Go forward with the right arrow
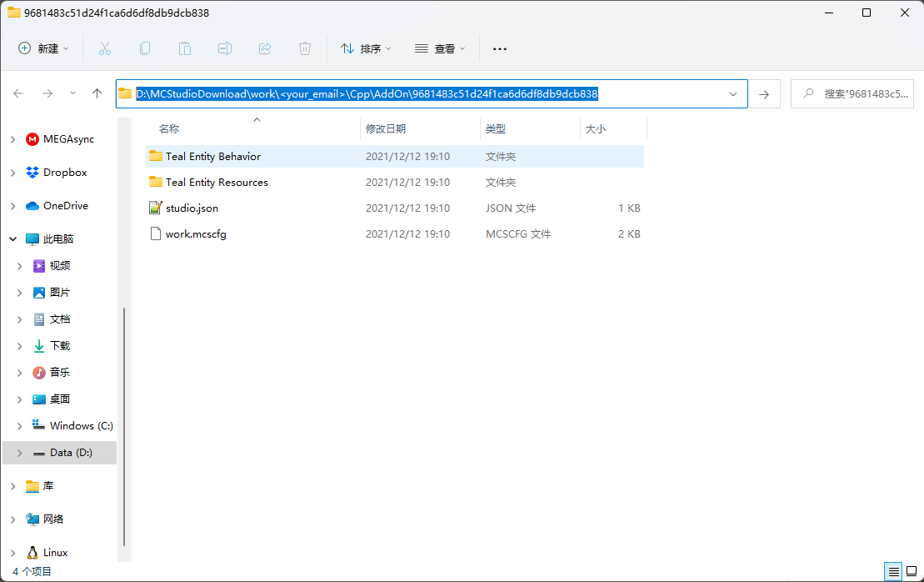The width and height of the screenshot is (924, 582). pyautogui.click(x=47, y=93)
